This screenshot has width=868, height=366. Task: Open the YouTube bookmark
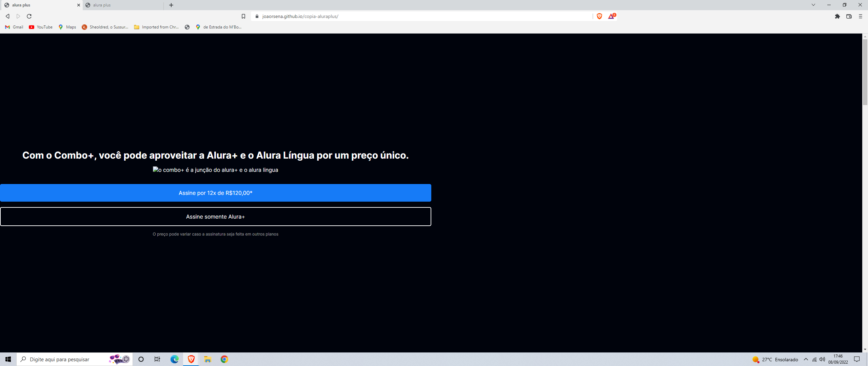coord(41,27)
